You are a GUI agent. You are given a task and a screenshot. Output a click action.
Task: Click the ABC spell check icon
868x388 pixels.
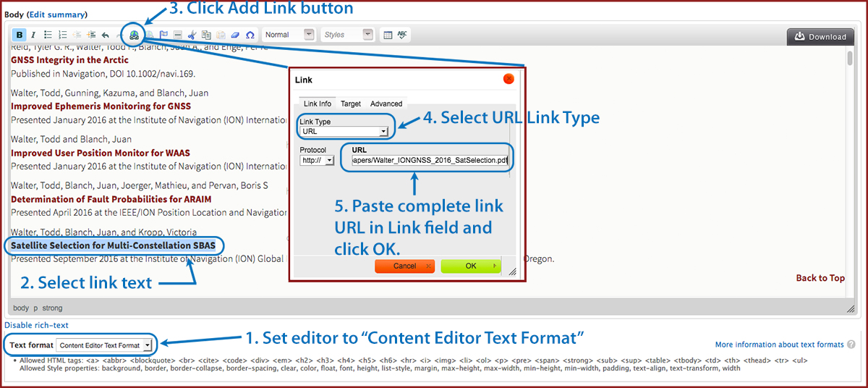tap(402, 35)
